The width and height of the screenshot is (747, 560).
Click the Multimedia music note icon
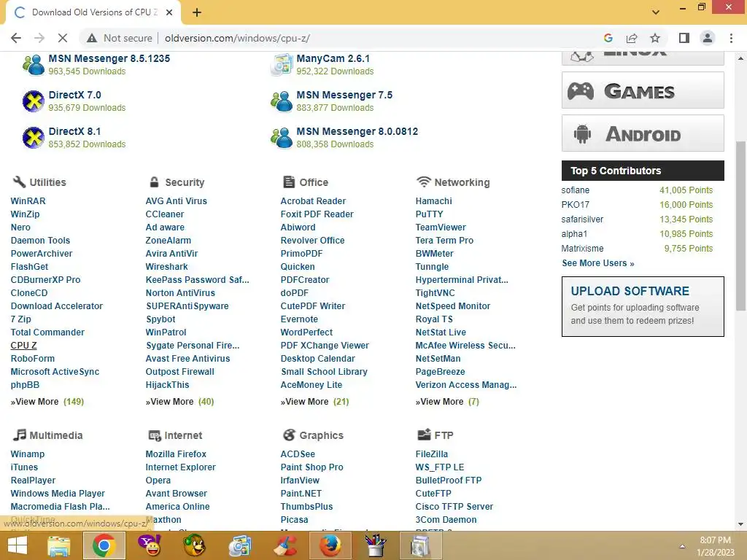point(19,435)
